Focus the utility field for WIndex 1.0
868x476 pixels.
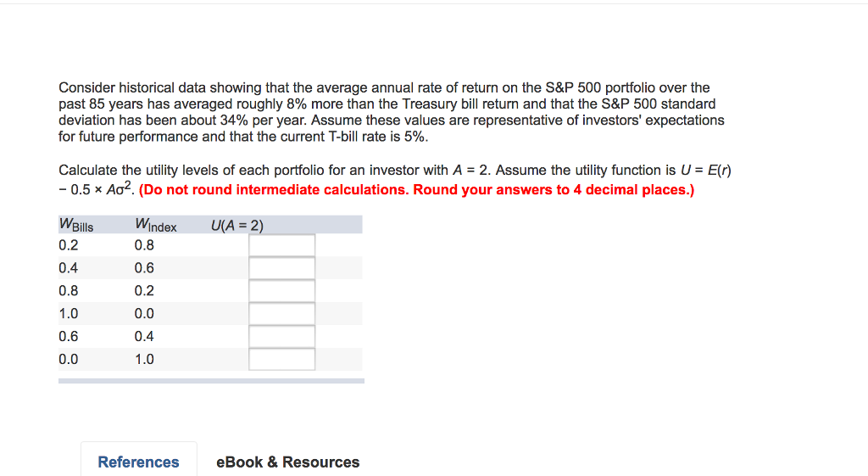[281, 359]
